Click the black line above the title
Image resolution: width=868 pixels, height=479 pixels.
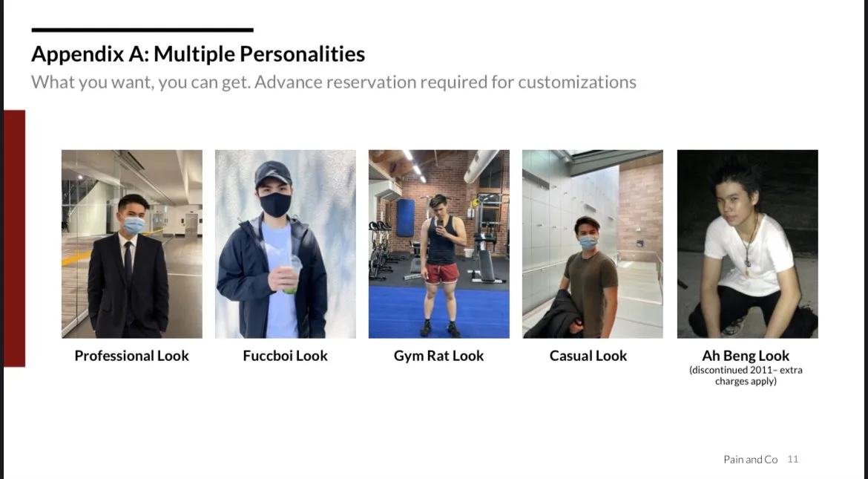pyautogui.click(x=142, y=30)
